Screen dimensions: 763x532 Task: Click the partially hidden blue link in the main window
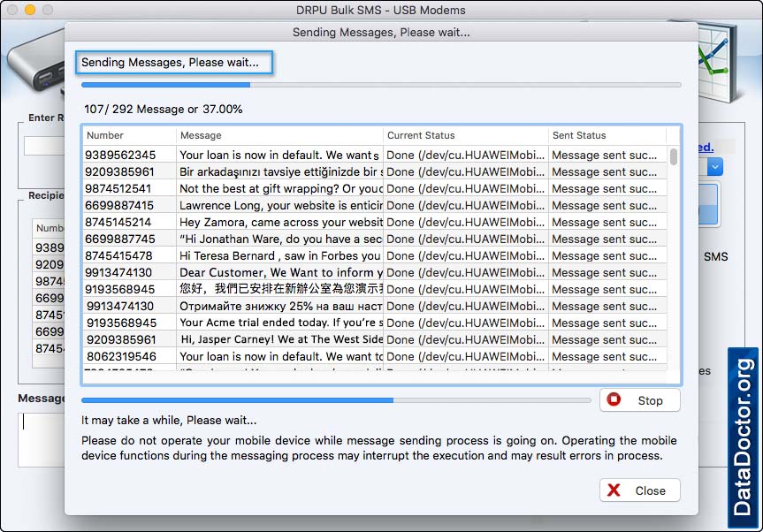coord(706,147)
